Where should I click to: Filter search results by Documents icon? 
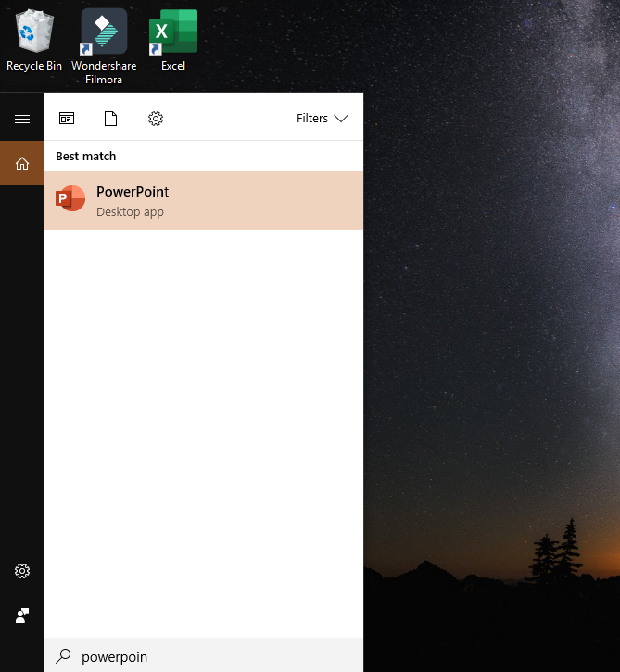click(111, 119)
